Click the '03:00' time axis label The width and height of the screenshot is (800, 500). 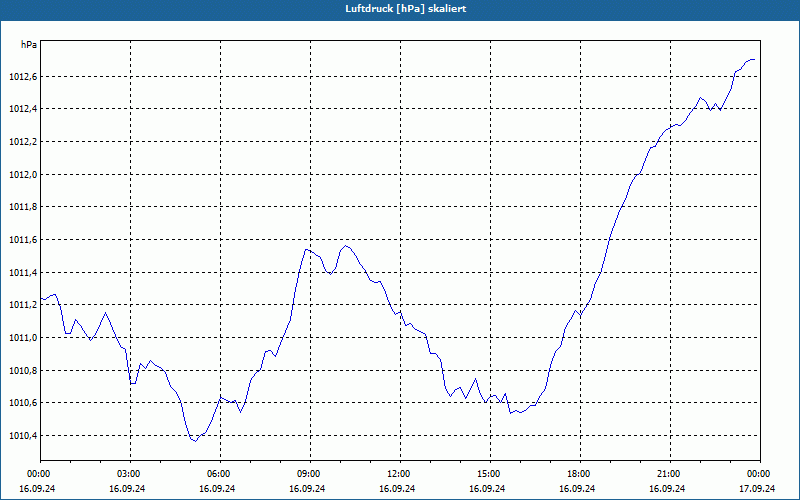click(130, 474)
